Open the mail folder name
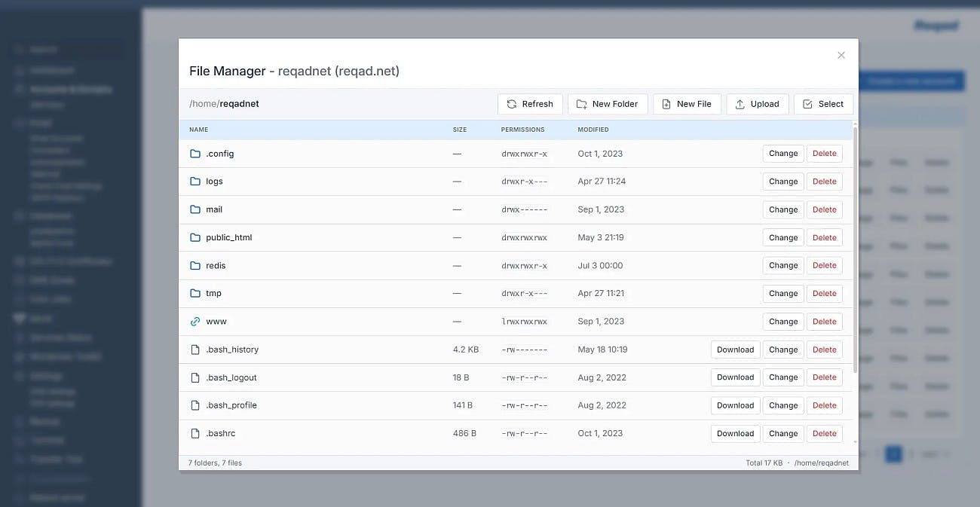Image resolution: width=980 pixels, height=507 pixels. pos(214,209)
